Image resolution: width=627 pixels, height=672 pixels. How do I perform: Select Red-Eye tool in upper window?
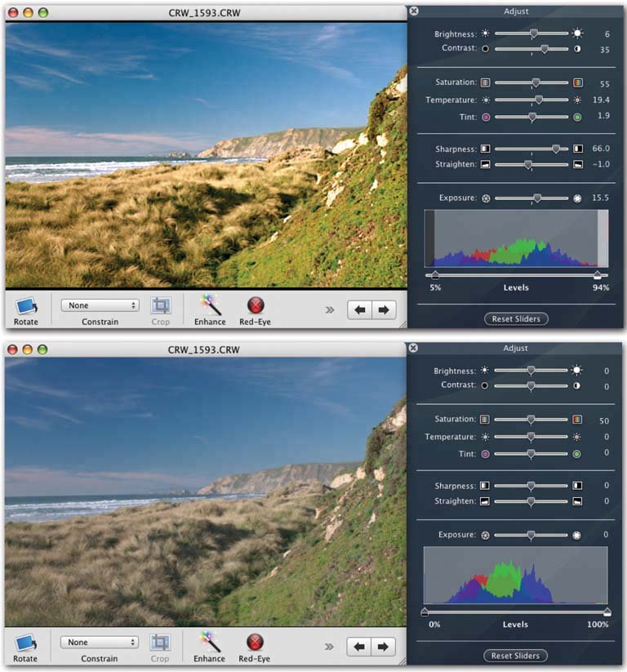tap(256, 305)
